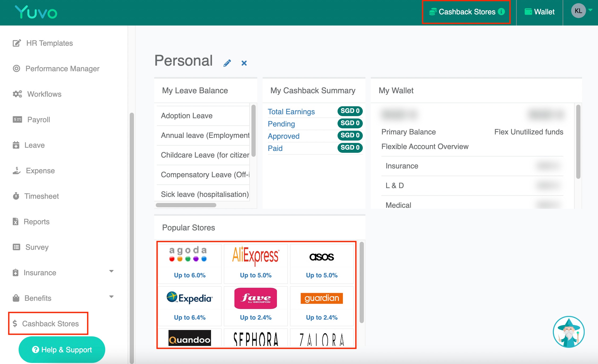Open Paid cashback link
The height and width of the screenshot is (364, 598).
[275, 148]
